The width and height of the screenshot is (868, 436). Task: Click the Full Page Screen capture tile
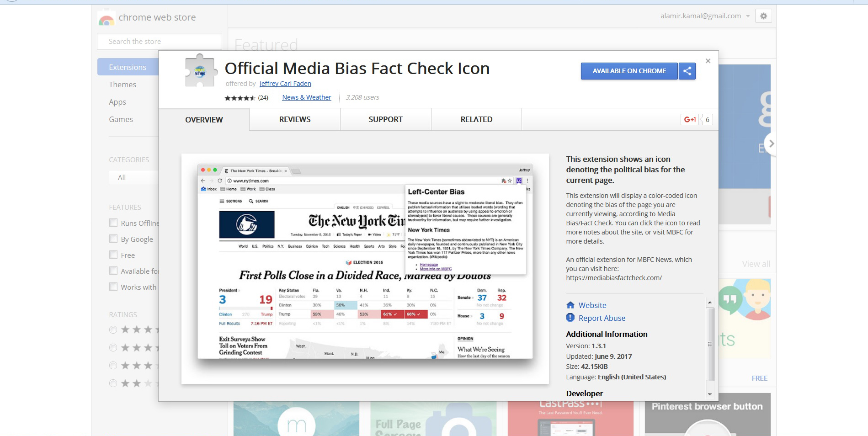(x=433, y=419)
